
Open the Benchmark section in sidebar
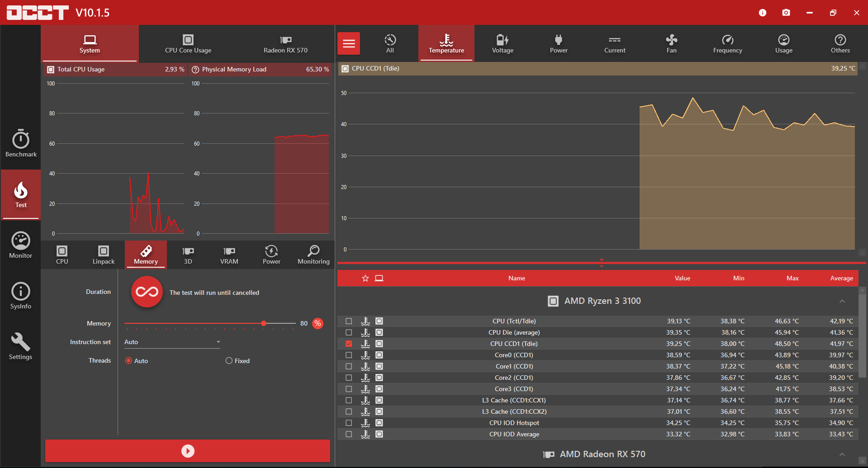pyautogui.click(x=21, y=143)
